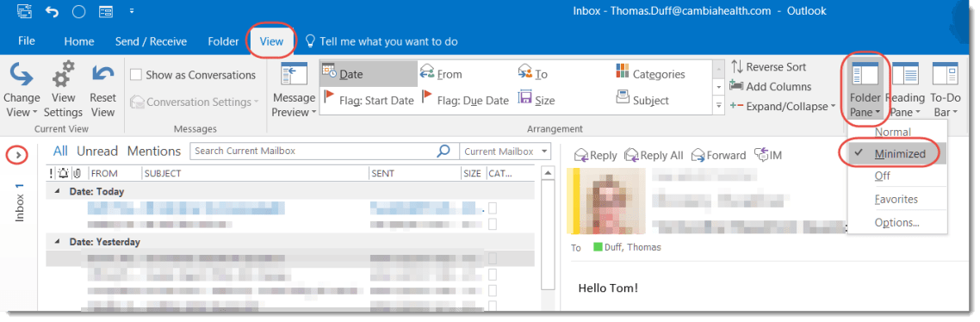
Task: Click the IM button
Action: 768,155
